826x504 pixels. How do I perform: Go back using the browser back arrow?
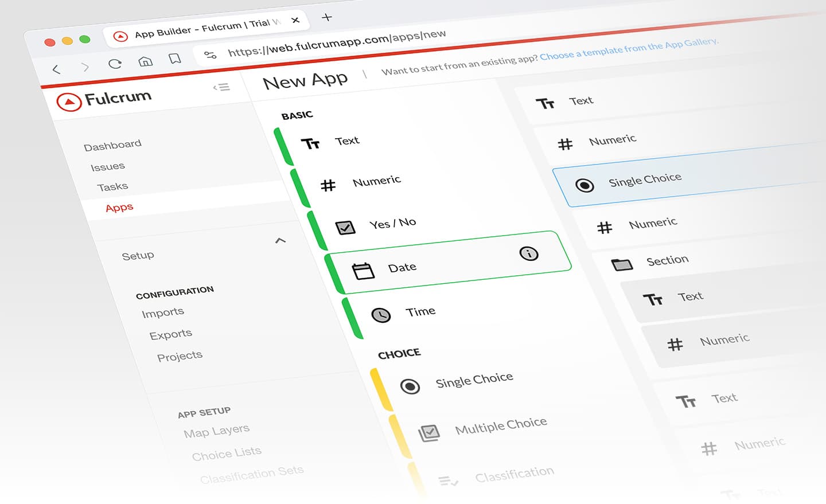pos(56,70)
